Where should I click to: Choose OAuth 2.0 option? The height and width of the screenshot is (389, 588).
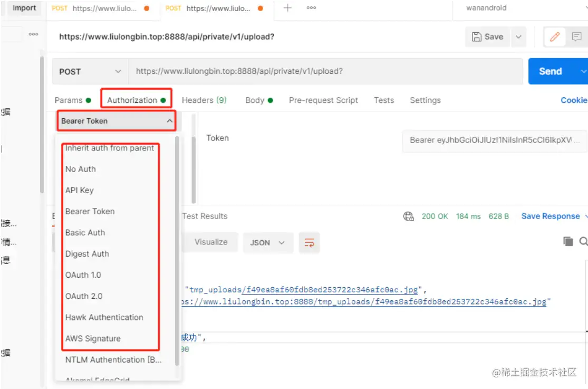tap(84, 296)
